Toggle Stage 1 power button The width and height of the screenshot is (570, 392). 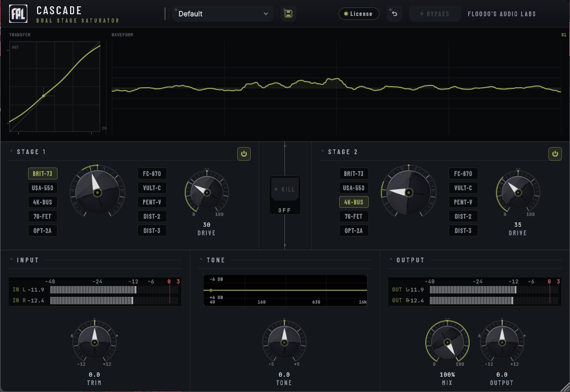[243, 154]
